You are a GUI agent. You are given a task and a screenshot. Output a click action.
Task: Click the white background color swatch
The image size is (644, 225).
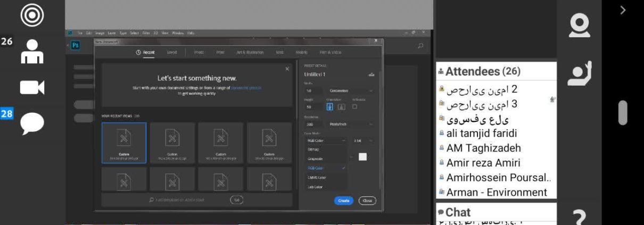pos(362,157)
